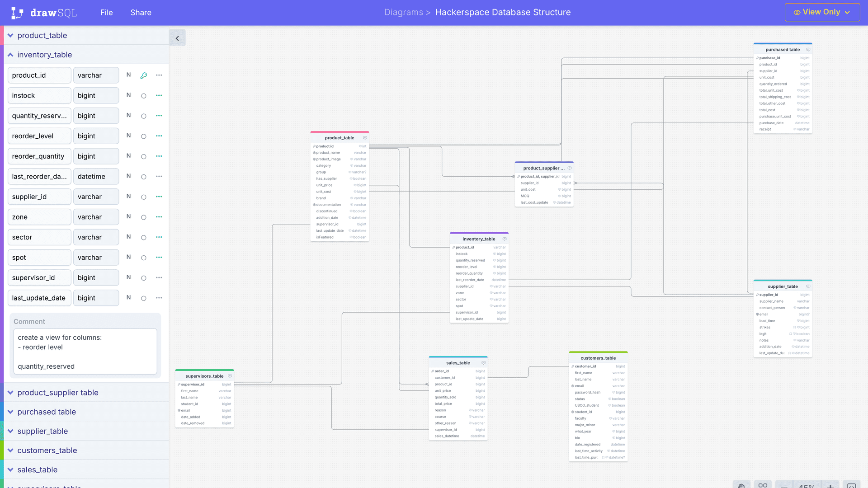
Task: Open more options for spot column
Action: [159, 258]
